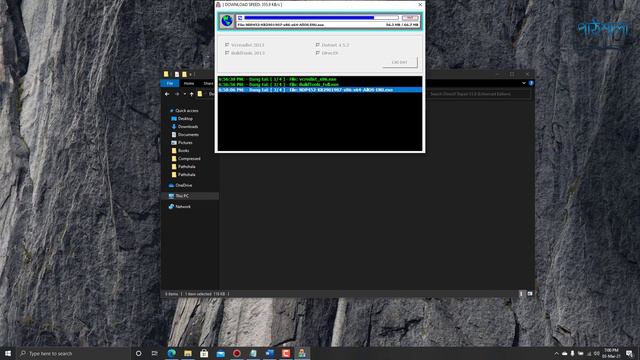640x360 pixels.
Task: Open recent locations dropdown in Explorer
Action: tap(184, 94)
